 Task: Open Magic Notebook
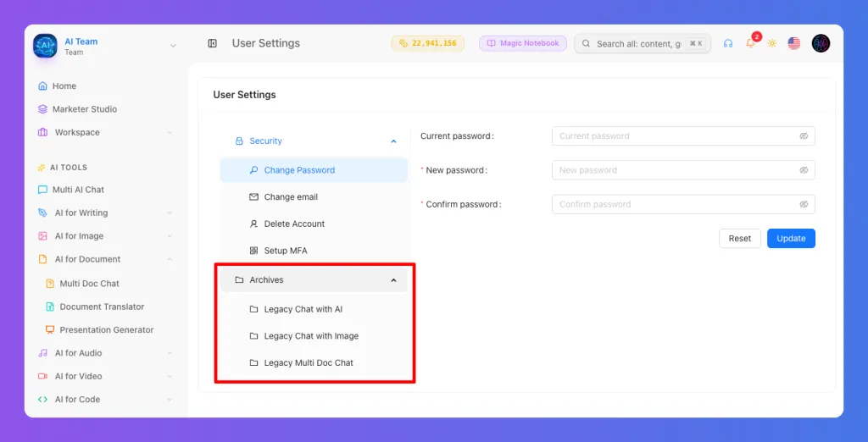(522, 43)
